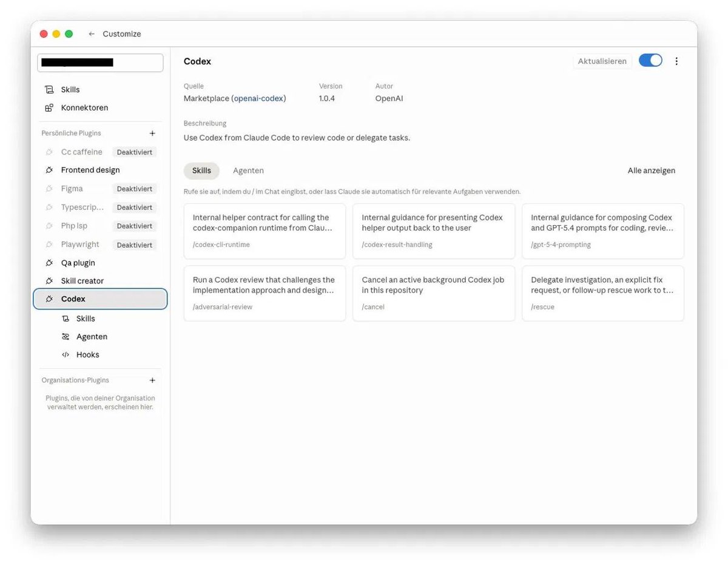
Task: Open the /rescue skill card
Action: 603,294
